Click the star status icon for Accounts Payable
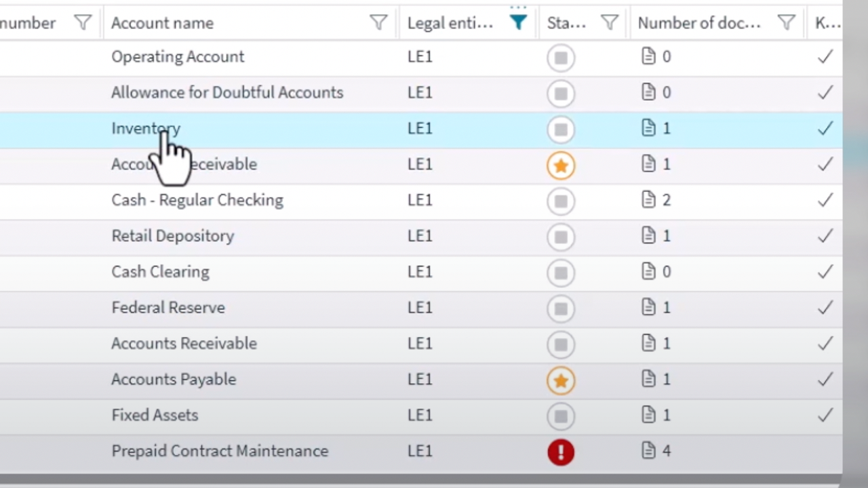Screen dimensions: 868x488 [561, 380]
